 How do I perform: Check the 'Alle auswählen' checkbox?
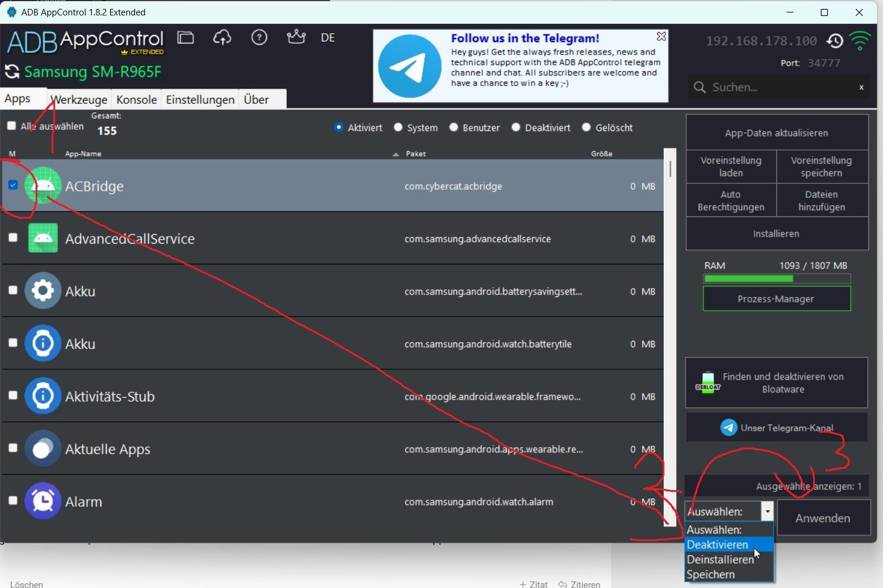point(12,126)
